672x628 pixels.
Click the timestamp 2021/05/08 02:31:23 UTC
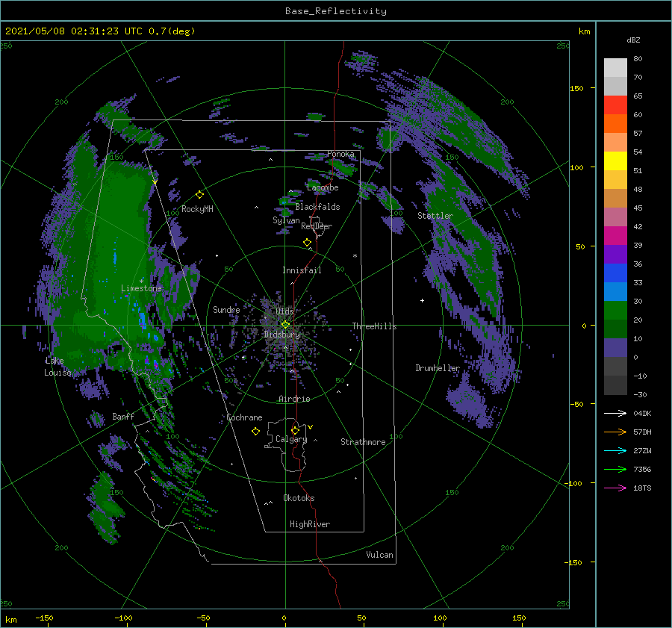tap(73, 31)
